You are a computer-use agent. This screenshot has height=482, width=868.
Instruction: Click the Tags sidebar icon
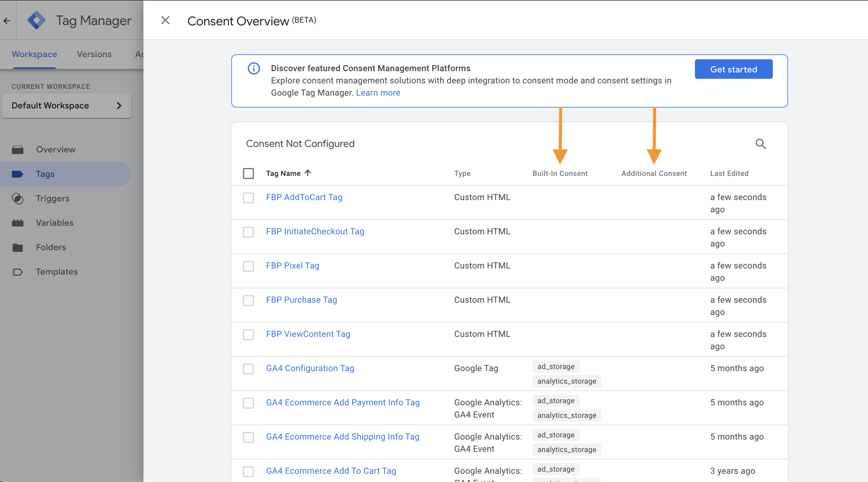coord(17,174)
